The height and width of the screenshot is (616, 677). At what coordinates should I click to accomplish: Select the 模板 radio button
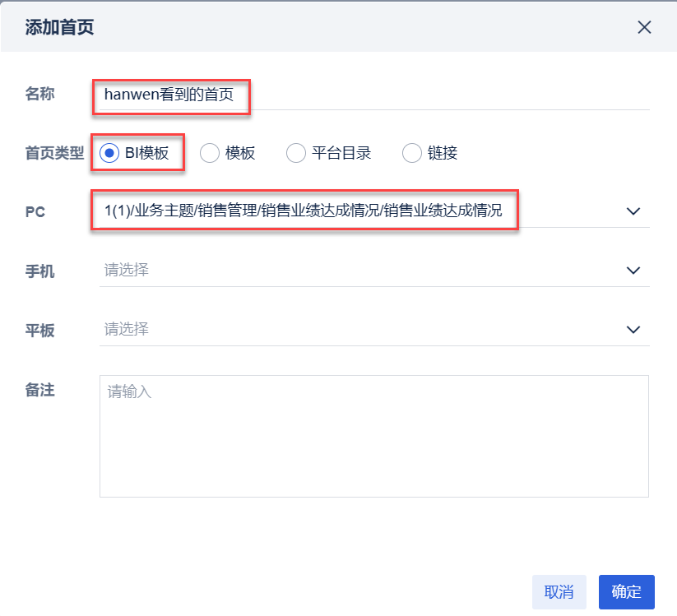(210, 153)
